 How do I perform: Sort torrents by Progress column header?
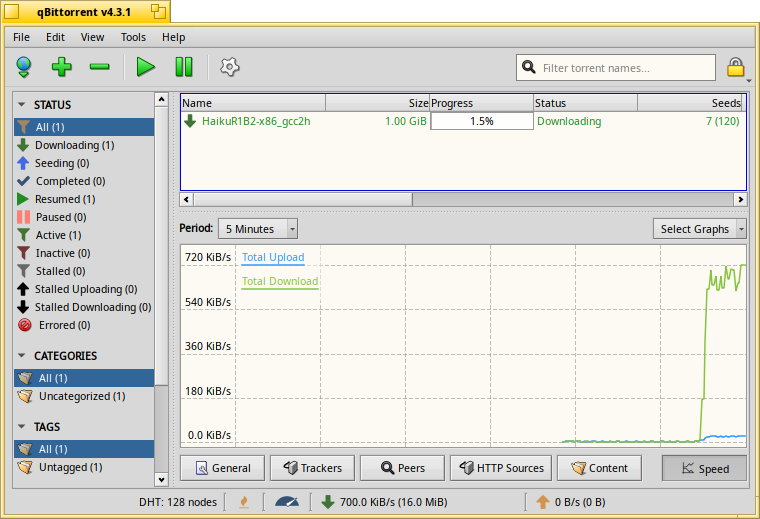click(x=481, y=103)
